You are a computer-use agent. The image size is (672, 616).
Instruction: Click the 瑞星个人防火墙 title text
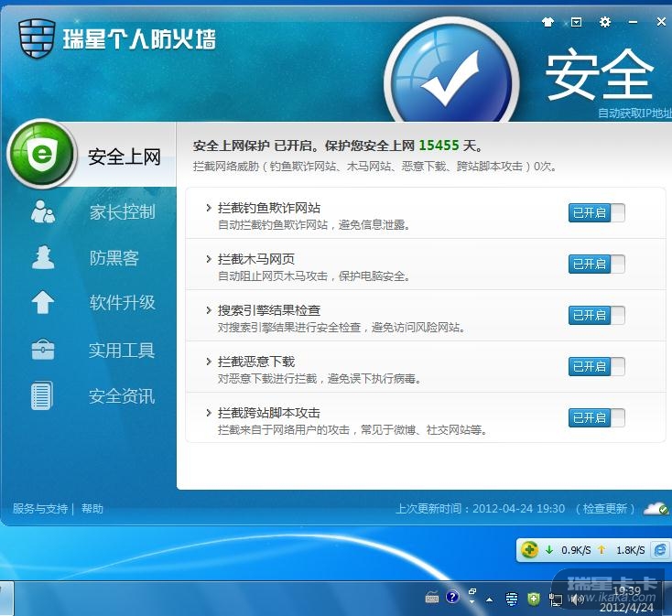(140, 39)
